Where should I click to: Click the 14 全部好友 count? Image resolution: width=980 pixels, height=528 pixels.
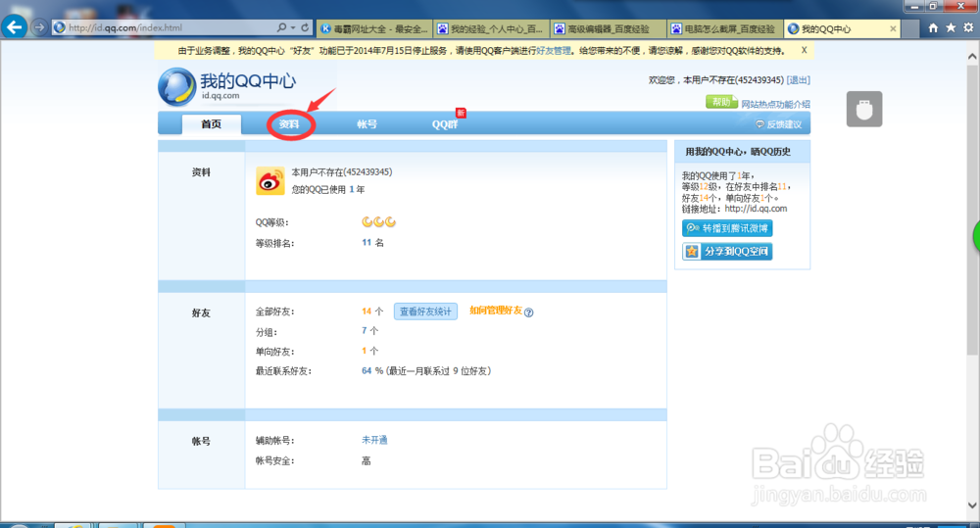[367, 312]
